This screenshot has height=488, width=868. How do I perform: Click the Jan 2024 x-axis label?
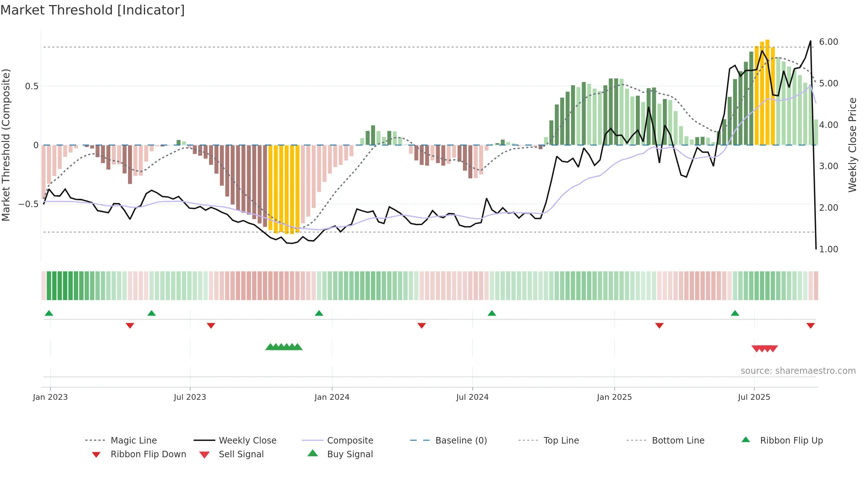coord(332,397)
